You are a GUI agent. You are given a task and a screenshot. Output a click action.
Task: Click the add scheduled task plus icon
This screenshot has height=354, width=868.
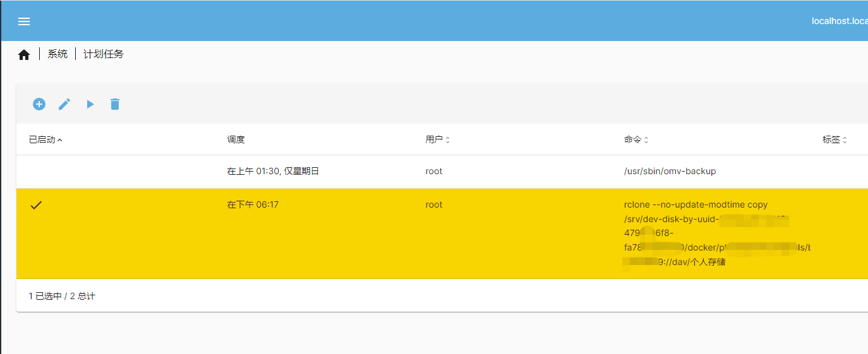39,104
